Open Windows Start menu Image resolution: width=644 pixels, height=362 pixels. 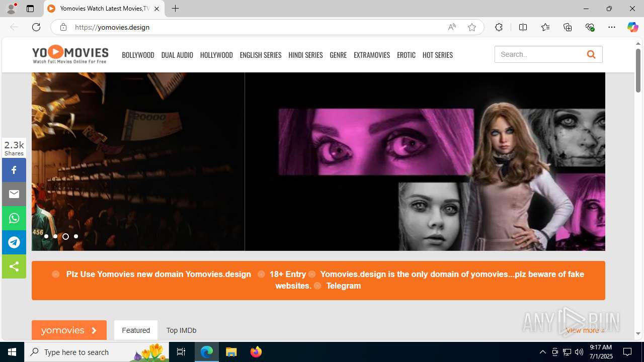12,352
